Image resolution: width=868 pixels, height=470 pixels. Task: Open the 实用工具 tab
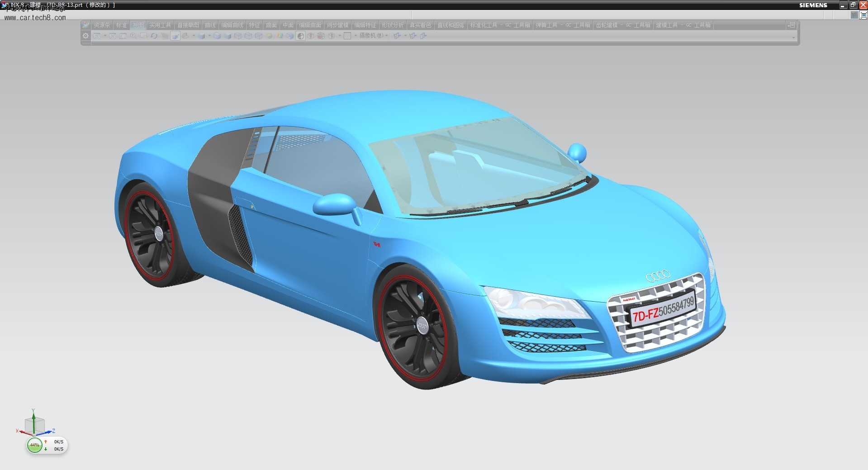click(160, 25)
